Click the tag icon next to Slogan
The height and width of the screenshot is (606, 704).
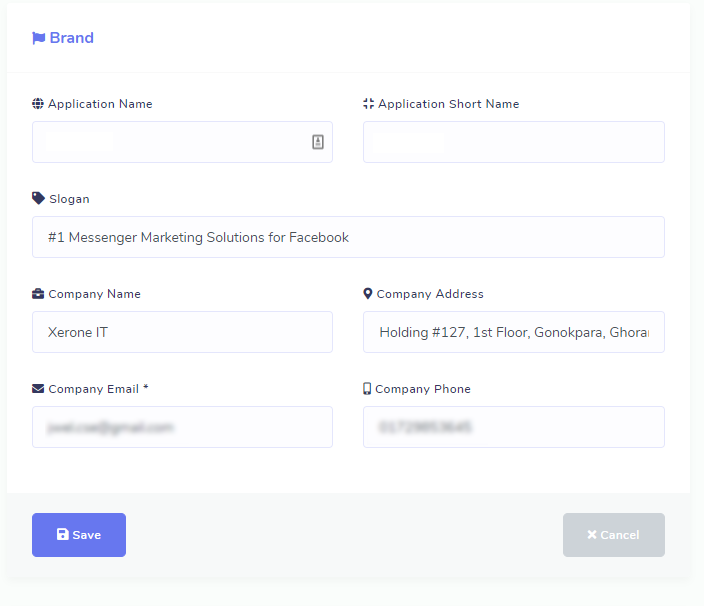click(x=38, y=199)
